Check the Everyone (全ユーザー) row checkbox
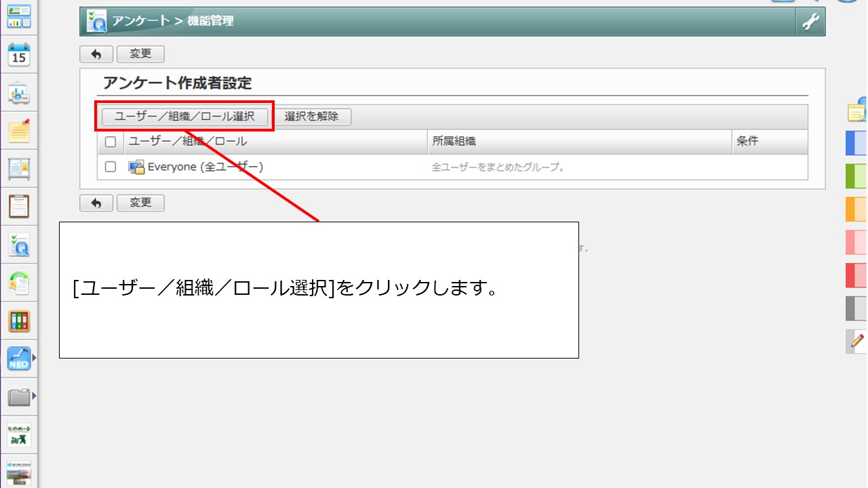The height and width of the screenshot is (488, 868). pyautogui.click(x=111, y=167)
